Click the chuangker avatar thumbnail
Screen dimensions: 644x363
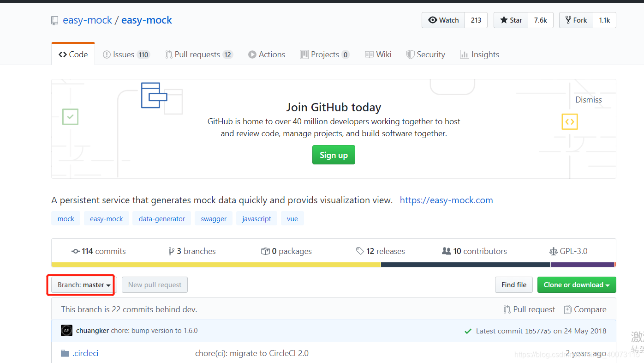click(66, 331)
